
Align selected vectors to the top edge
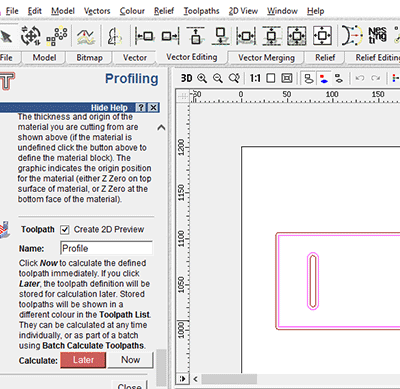pos(196,36)
